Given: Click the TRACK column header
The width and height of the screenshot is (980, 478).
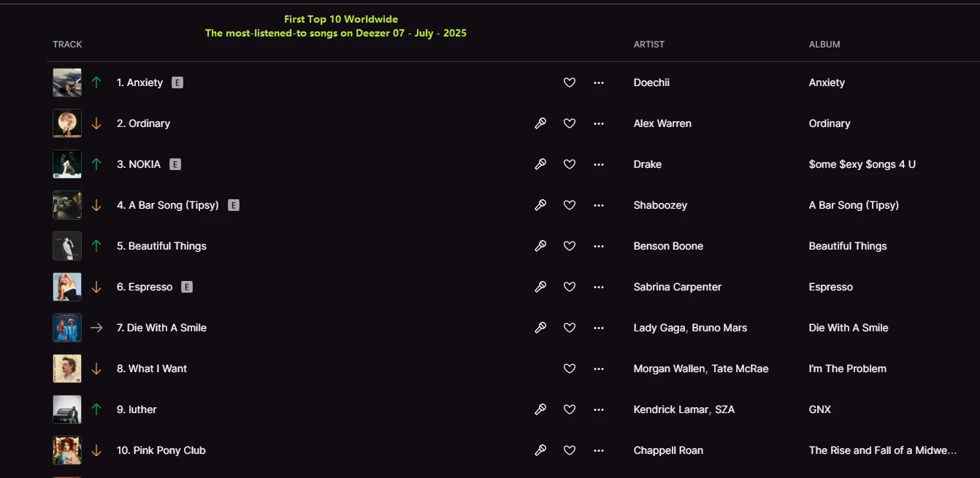Looking at the screenshot, I should tap(67, 45).
